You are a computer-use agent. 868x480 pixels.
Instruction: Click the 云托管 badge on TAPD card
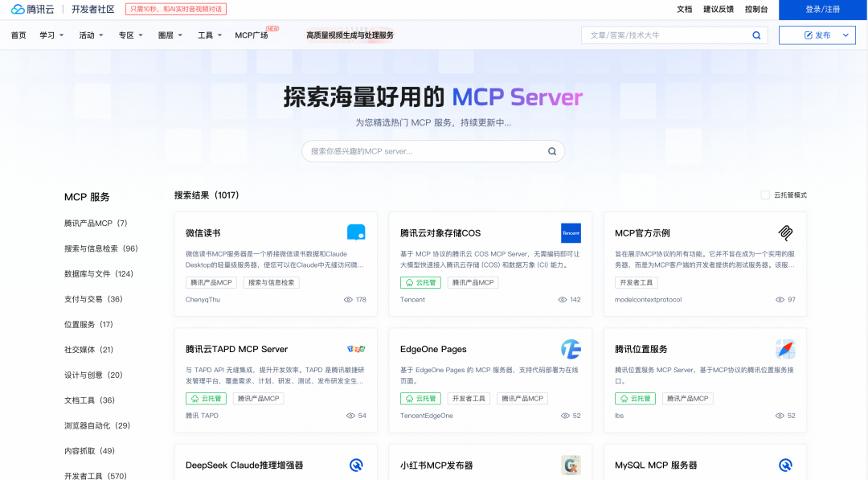[206, 399]
